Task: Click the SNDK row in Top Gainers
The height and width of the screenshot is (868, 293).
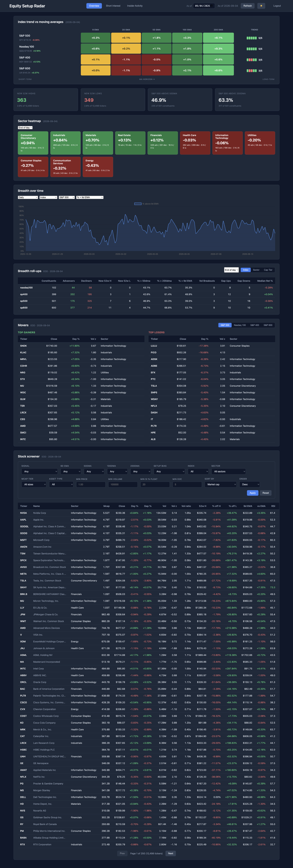Action: click(x=81, y=346)
